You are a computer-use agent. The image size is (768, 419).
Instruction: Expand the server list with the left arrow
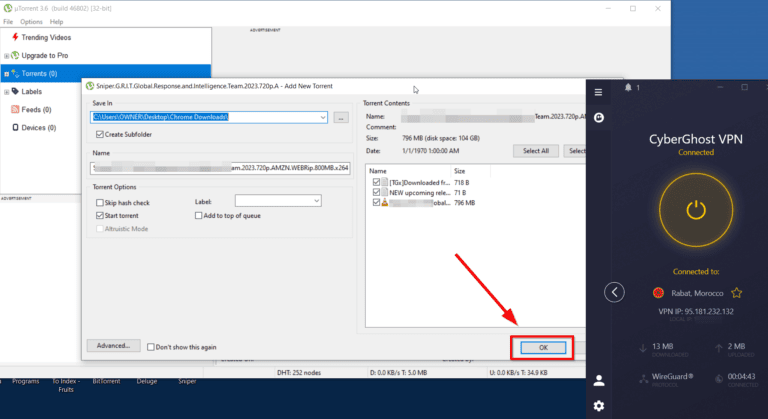[x=616, y=292]
